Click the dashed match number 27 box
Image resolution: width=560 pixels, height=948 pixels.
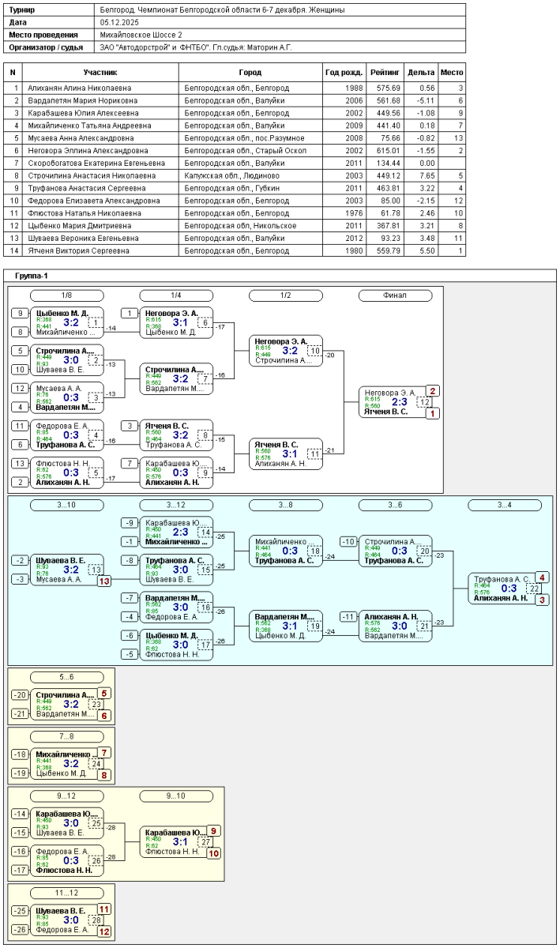click(x=205, y=842)
